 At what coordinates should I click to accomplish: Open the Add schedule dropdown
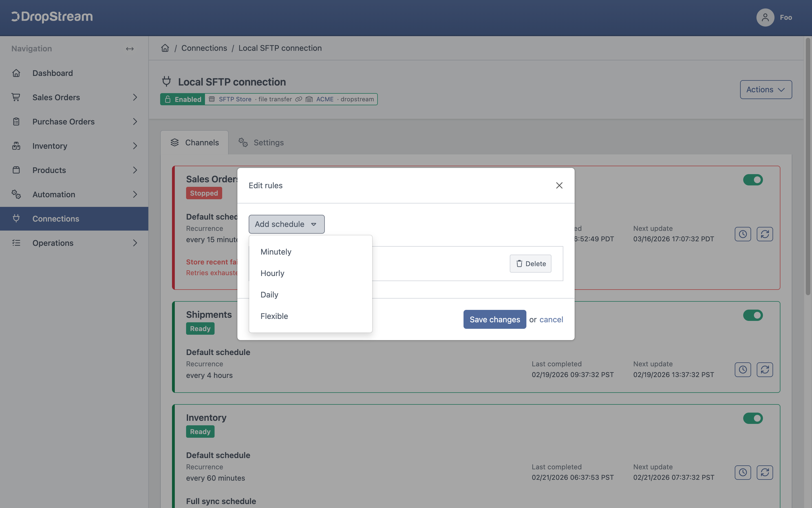(286, 224)
